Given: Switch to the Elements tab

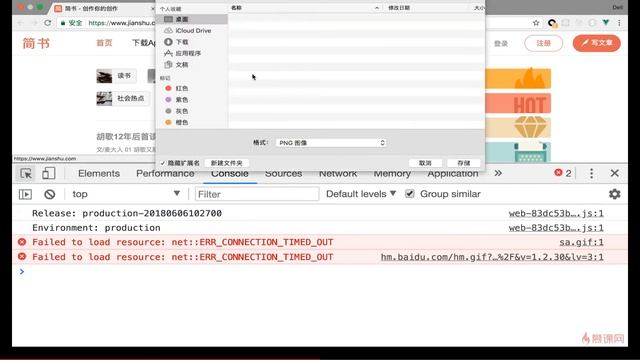Looking at the screenshot, I should pyautogui.click(x=99, y=173).
